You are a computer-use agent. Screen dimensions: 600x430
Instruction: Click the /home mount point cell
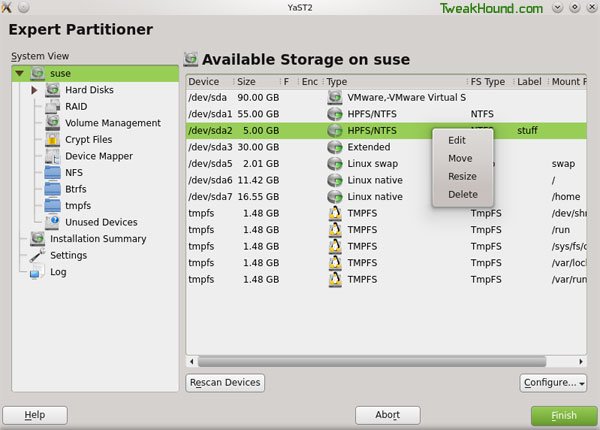click(566, 197)
